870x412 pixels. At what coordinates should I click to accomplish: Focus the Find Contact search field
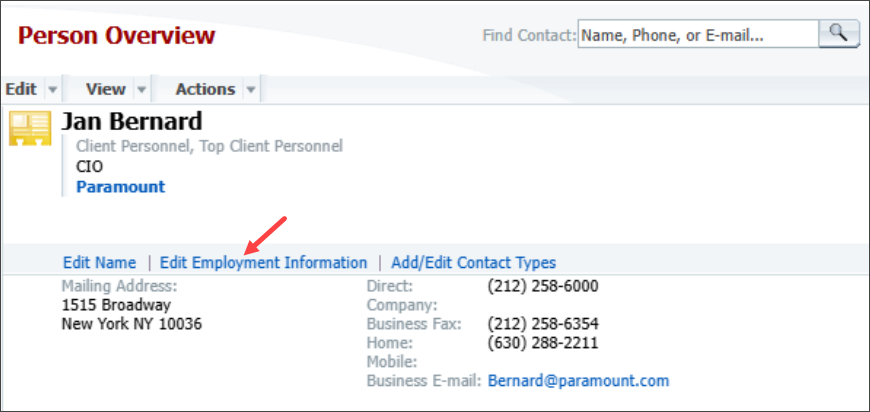pos(698,35)
